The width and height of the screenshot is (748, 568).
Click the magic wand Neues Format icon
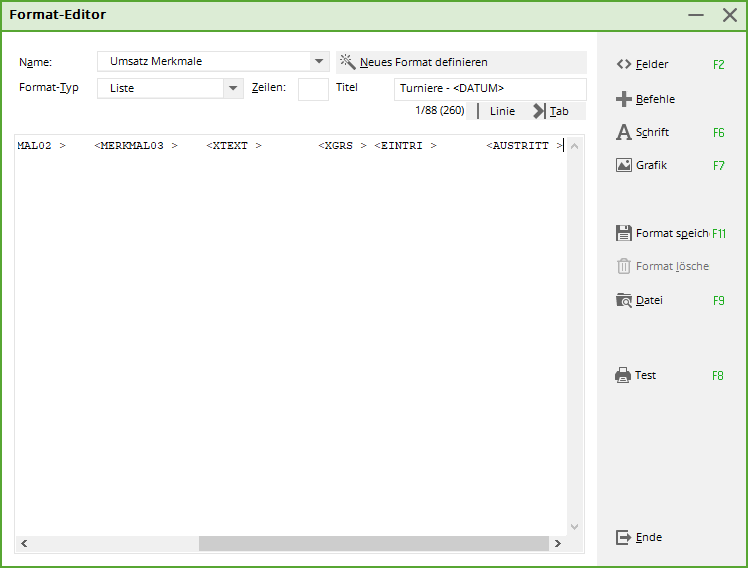[x=347, y=62]
